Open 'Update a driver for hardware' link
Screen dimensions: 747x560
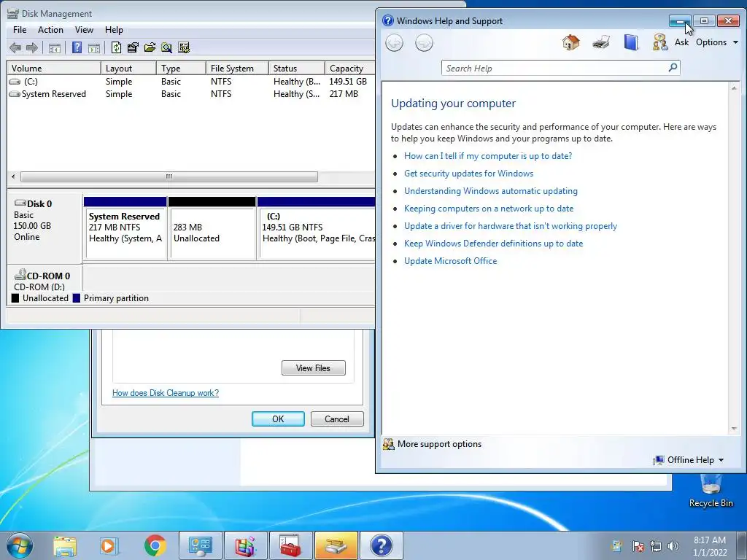(510, 226)
